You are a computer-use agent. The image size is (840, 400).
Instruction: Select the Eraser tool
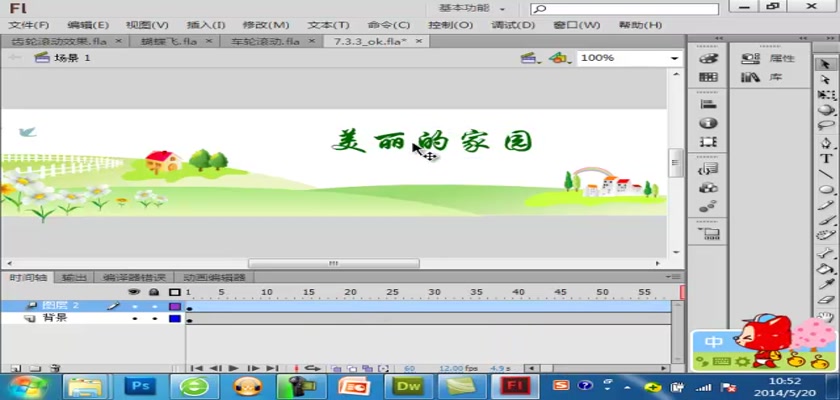click(x=826, y=298)
